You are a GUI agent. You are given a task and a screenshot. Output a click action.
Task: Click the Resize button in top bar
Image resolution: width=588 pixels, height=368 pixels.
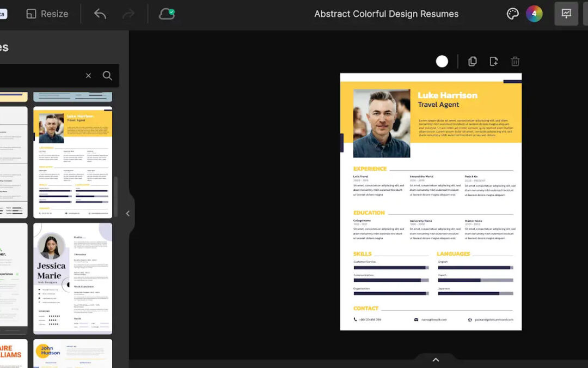pyautogui.click(x=47, y=14)
